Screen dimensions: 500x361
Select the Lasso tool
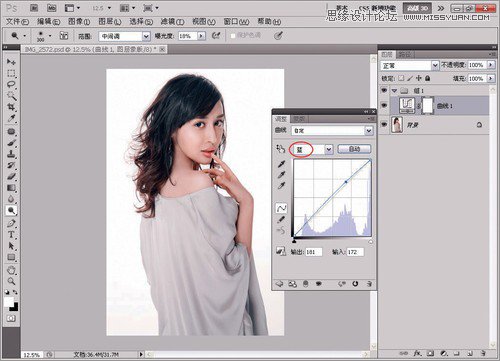tap(11, 84)
